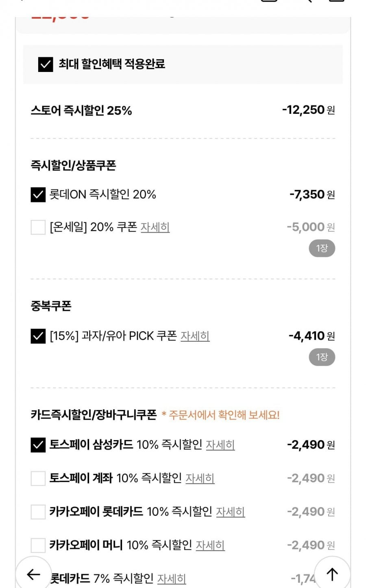Open 자세히 link for 온세일 20% 쿠폰

coord(155,227)
